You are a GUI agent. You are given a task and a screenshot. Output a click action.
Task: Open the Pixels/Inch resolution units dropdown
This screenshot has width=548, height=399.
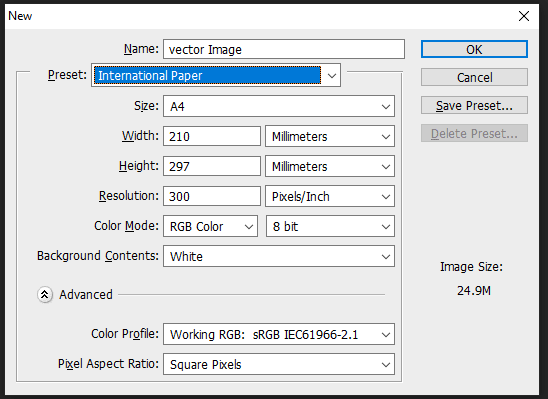[x=330, y=196]
